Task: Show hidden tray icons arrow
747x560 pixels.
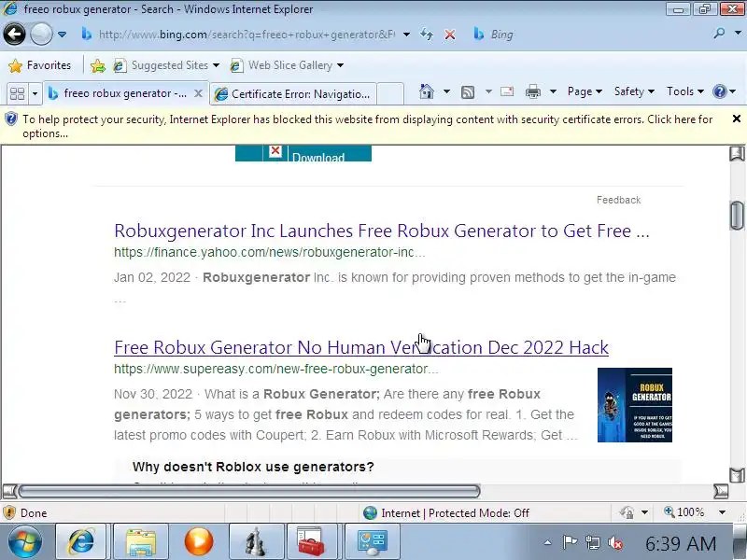Action: (548, 542)
